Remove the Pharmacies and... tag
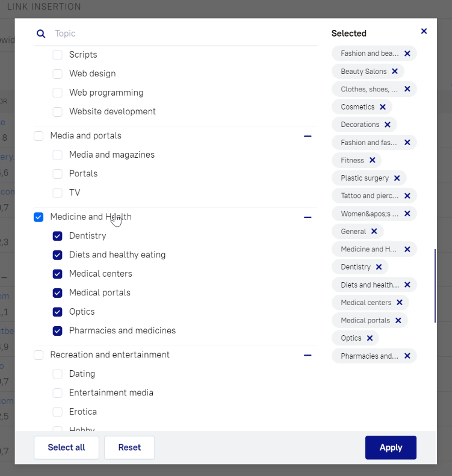Screen dimensions: 452x476 click(x=407, y=356)
